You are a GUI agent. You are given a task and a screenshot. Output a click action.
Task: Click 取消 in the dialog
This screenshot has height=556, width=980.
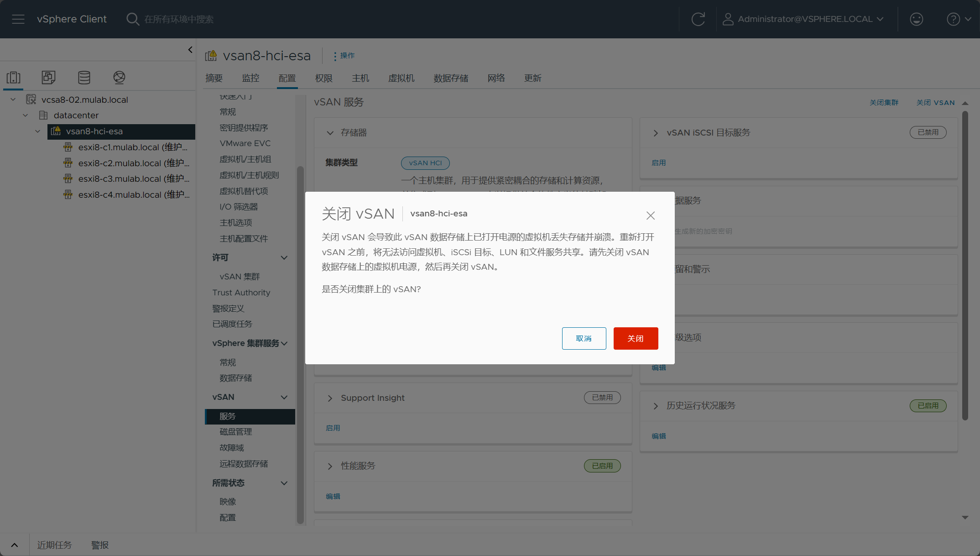click(x=584, y=338)
